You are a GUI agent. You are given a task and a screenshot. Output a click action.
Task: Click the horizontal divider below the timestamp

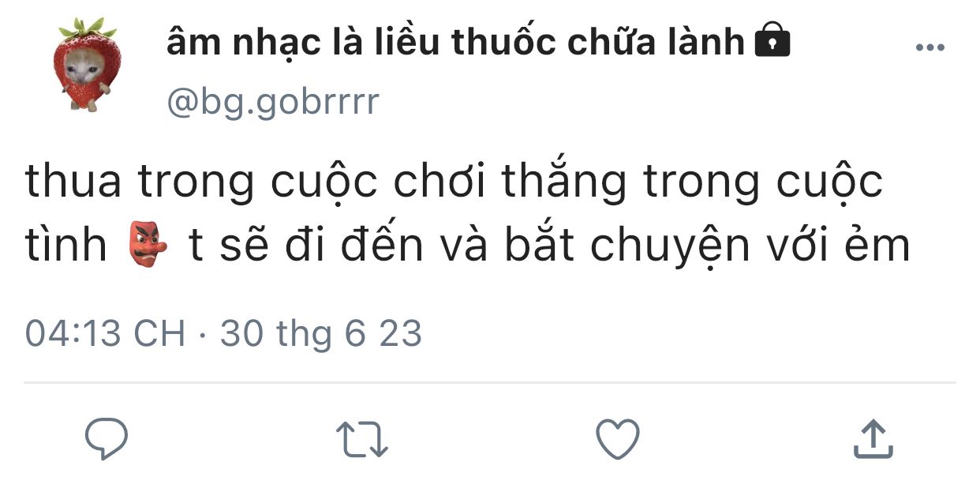click(489, 383)
